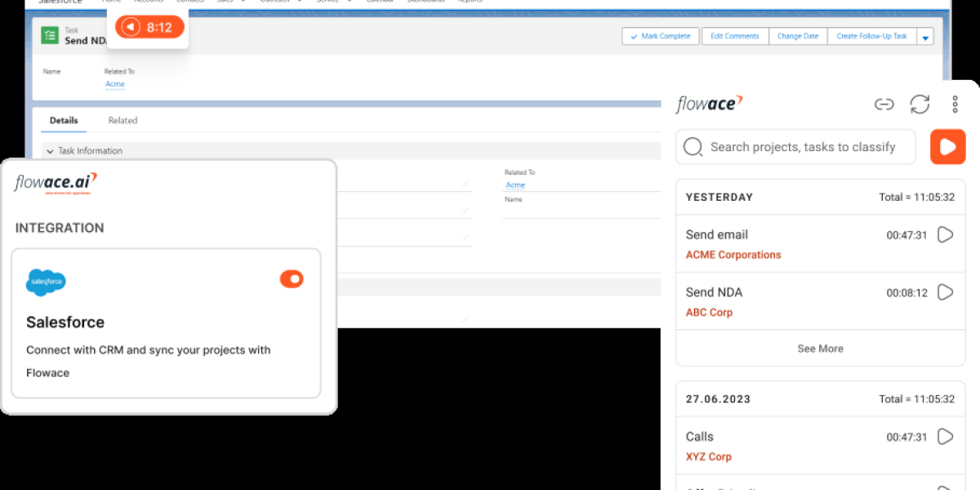Click the sync/refresh icon in Flowace
This screenshot has width=980, height=490.
coord(920,105)
